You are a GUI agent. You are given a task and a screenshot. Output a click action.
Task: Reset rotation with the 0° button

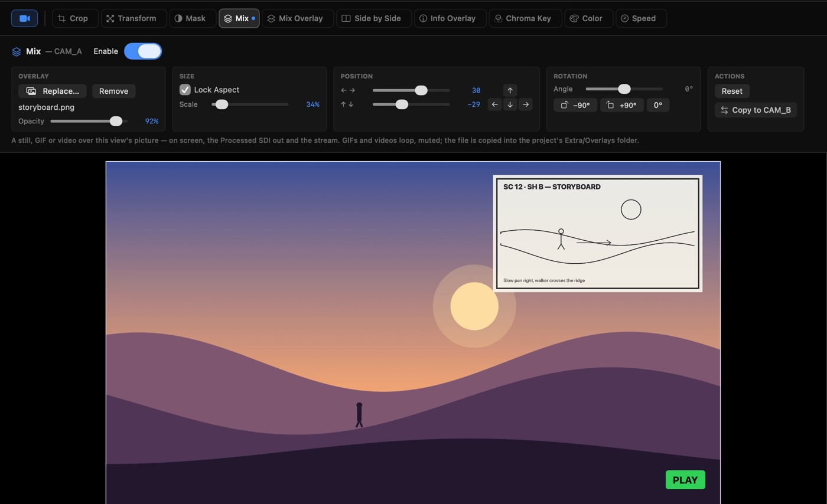click(658, 105)
